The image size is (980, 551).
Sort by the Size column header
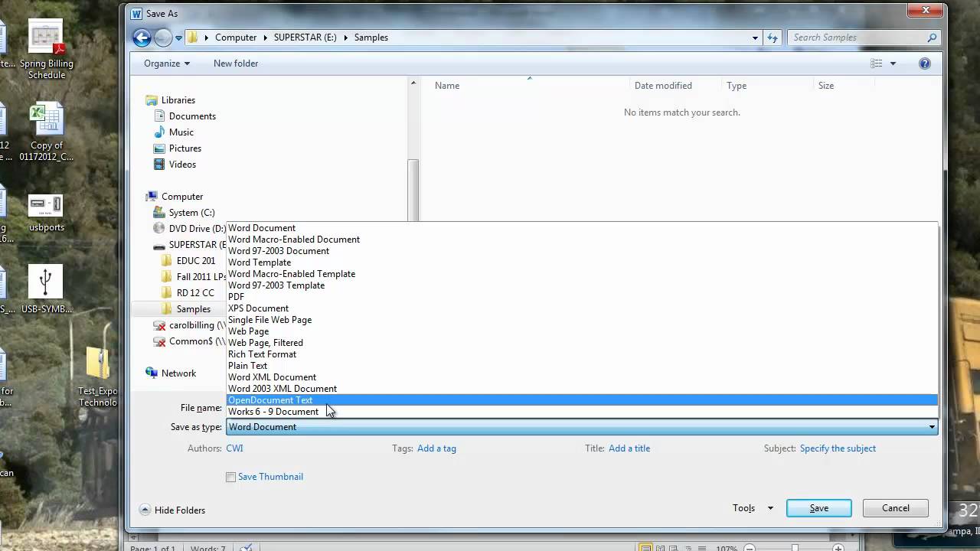826,86
